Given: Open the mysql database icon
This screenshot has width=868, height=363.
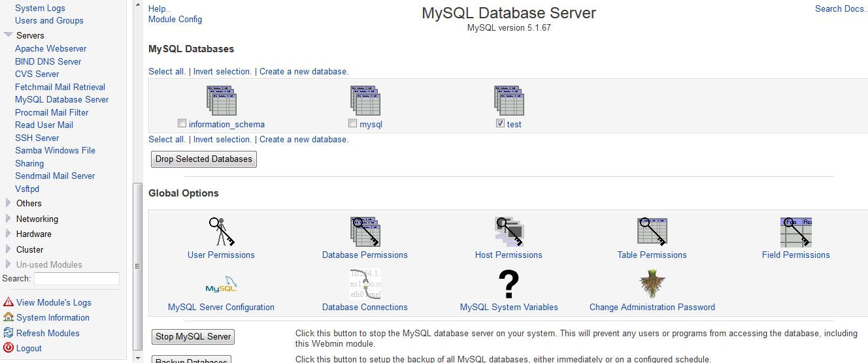Looking at the screenshot, I should (365, 101).
